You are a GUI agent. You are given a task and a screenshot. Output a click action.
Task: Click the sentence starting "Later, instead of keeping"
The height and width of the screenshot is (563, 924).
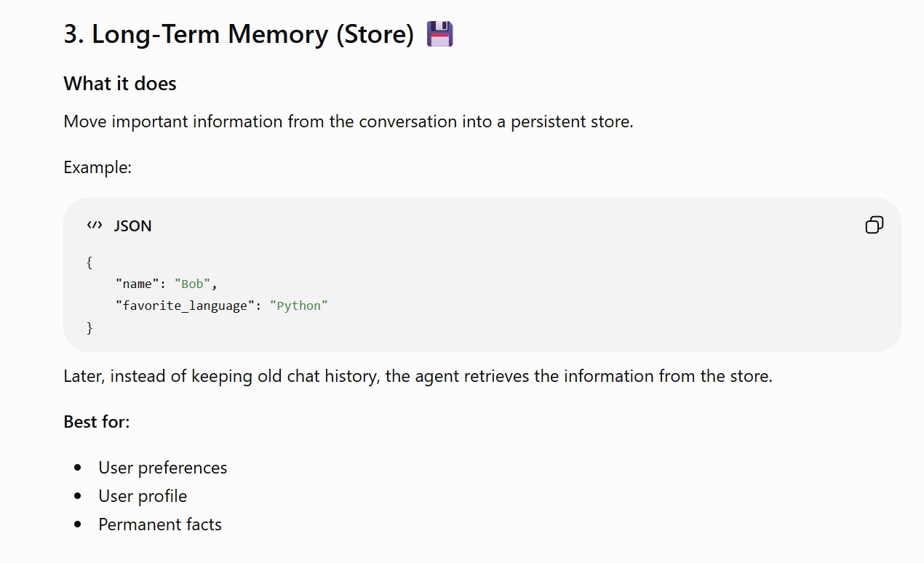click(418, 376)
